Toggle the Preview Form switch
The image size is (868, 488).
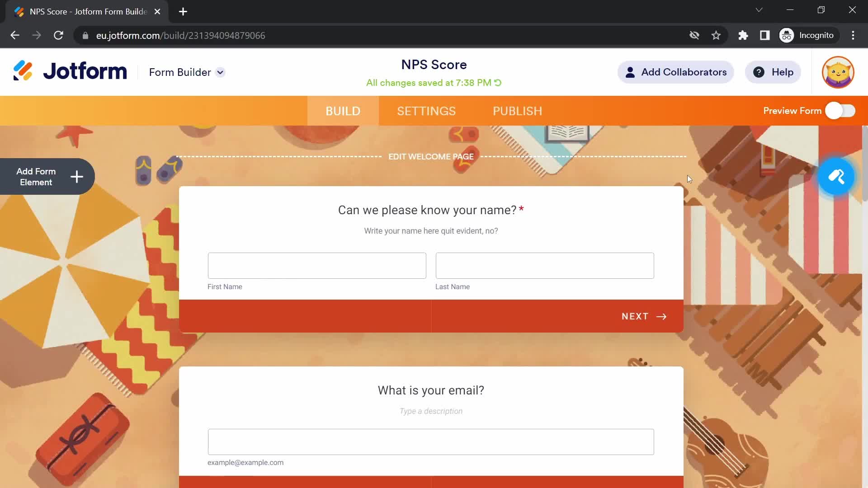[x=841, y=111]
